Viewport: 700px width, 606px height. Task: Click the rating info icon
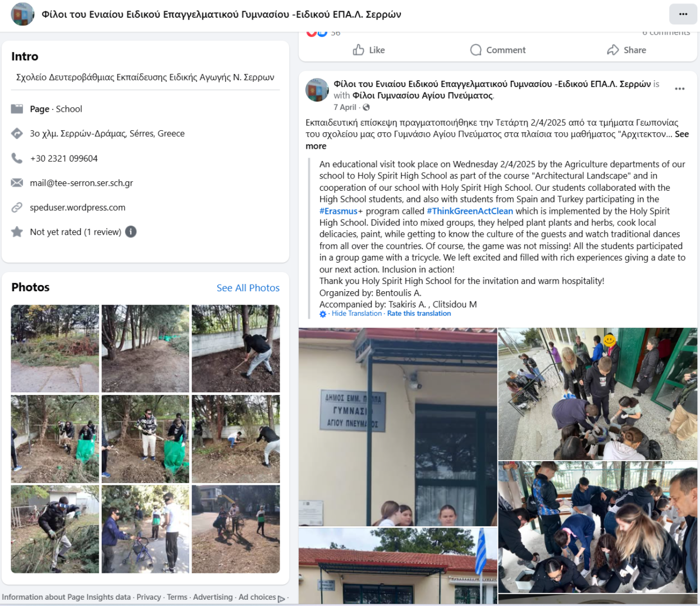point(131,232)
